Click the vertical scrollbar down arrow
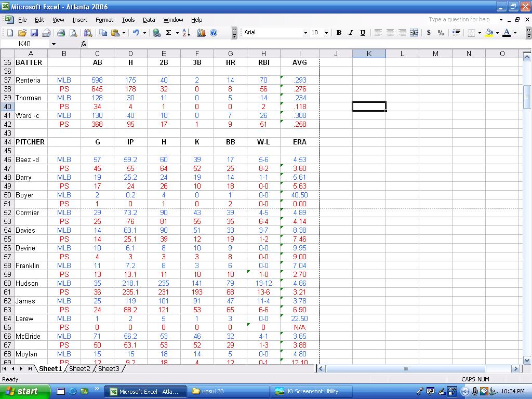Image resolution: width=532 pixels, height=399 pixels. [x=527, y=361]
